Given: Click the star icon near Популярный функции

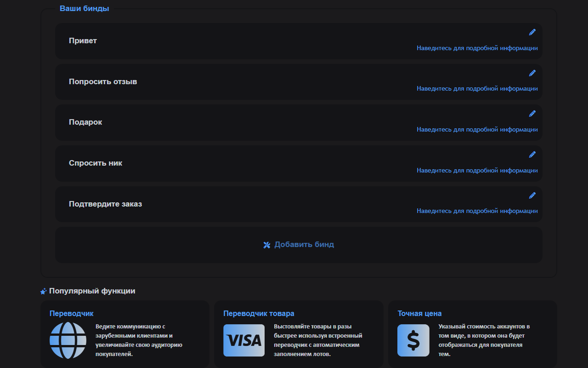Looking at the screenshot, I should (44, 291).
